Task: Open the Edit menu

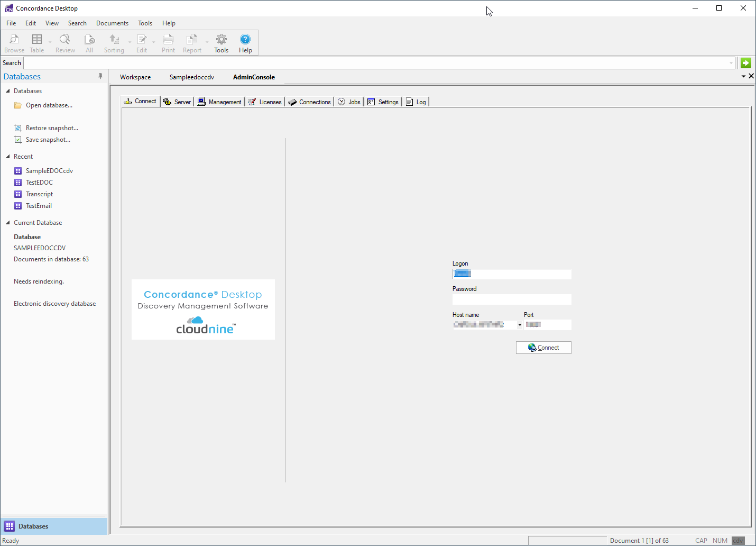Action: [31, 23]
